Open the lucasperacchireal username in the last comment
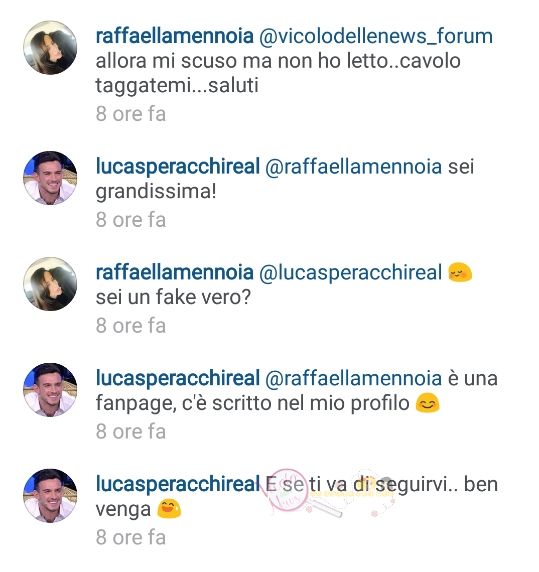The width and height of the screenshot is (539, 572). click(178, 484)
